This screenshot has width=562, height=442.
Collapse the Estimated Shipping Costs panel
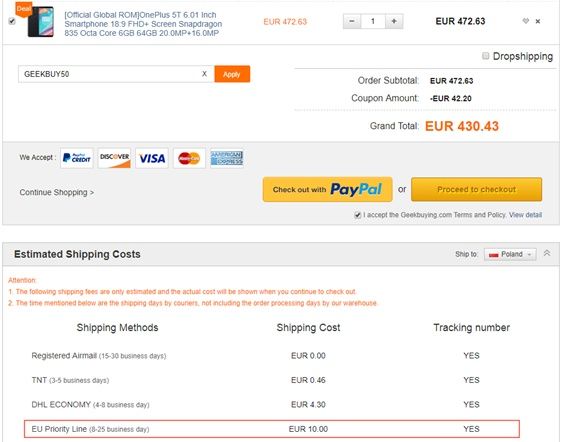[547, 253]
